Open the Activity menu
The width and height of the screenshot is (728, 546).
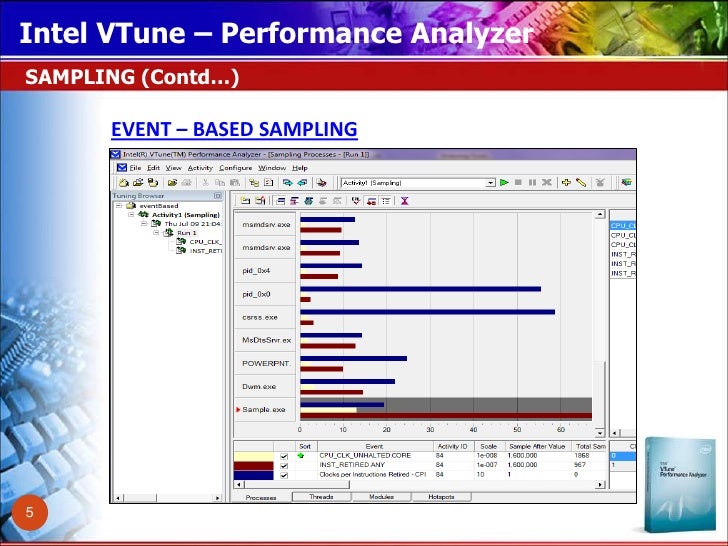(x=200, y=168)
